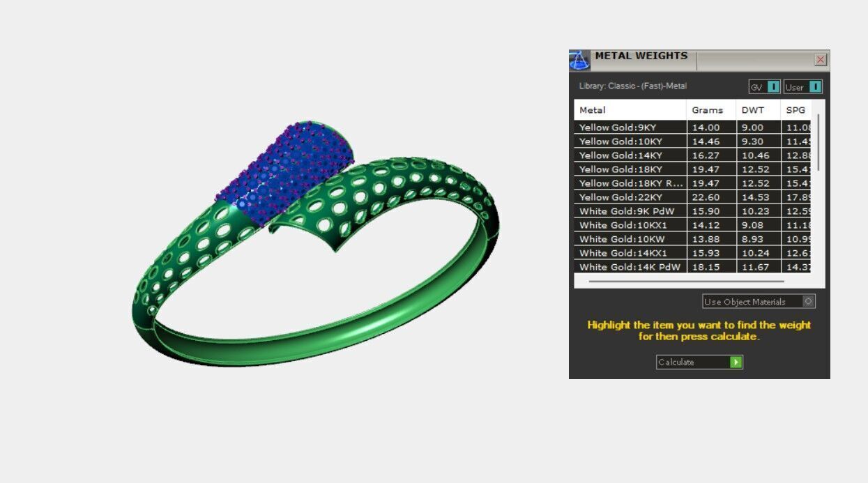Click the Calculate button
The image size is (868, 483).
(x=699, y=362)
